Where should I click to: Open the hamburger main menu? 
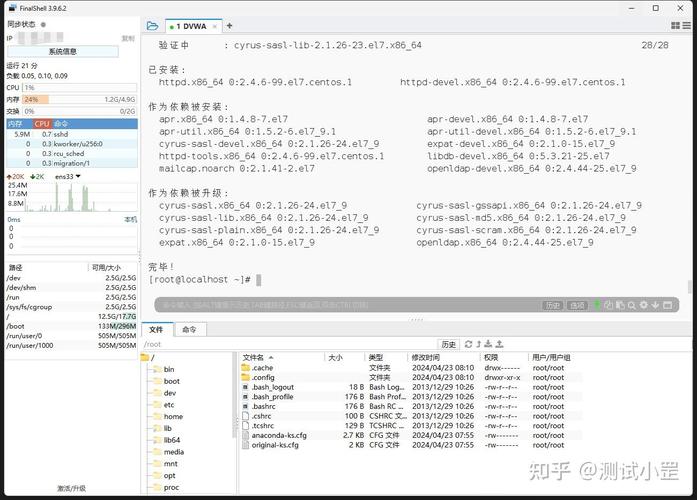(687, 26)
